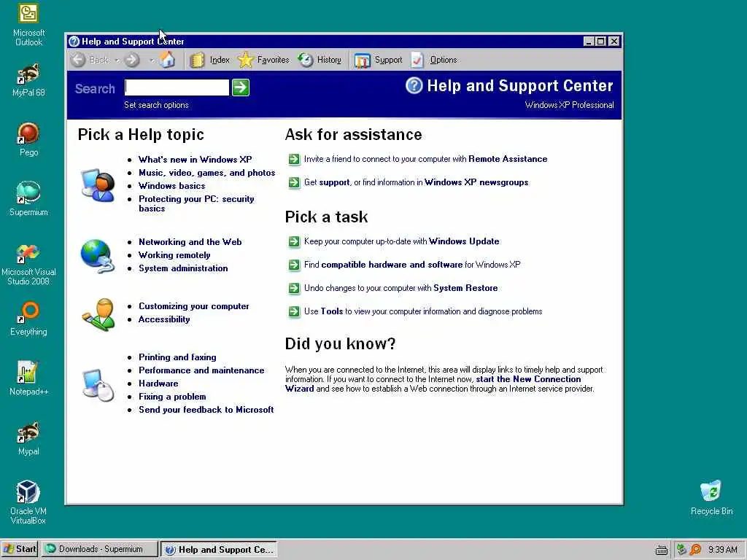Select Everything desktop icon

point(28,319)
